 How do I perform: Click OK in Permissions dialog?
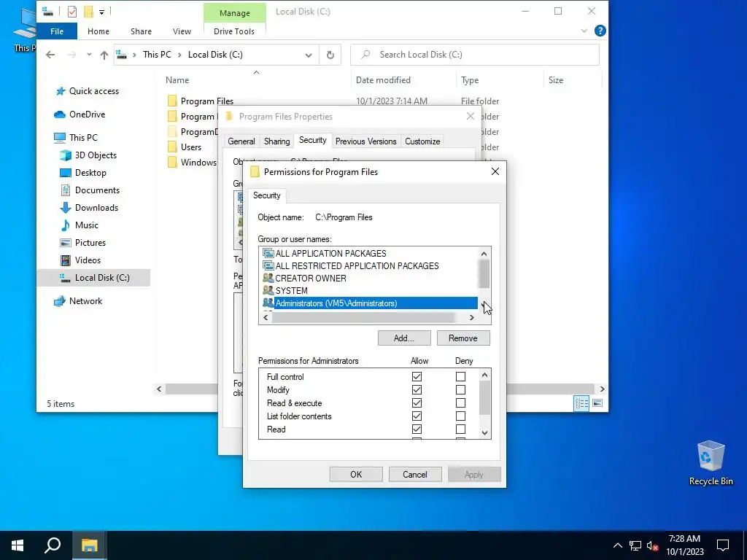click(356, 474)
